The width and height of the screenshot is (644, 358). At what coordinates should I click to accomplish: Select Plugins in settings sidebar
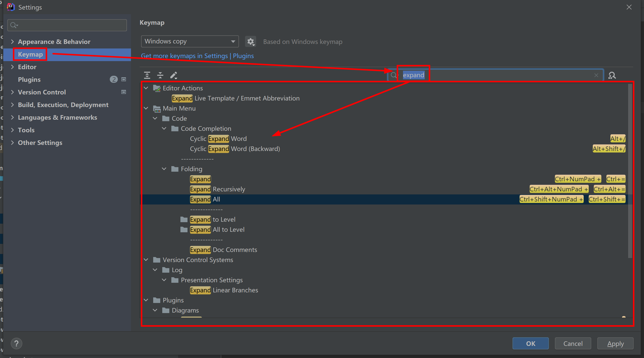pos(29,80)
